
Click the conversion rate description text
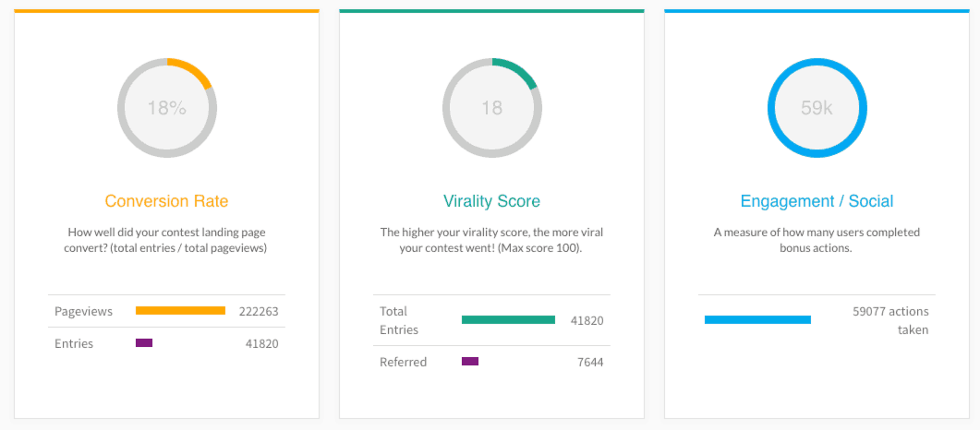point(166,240)
